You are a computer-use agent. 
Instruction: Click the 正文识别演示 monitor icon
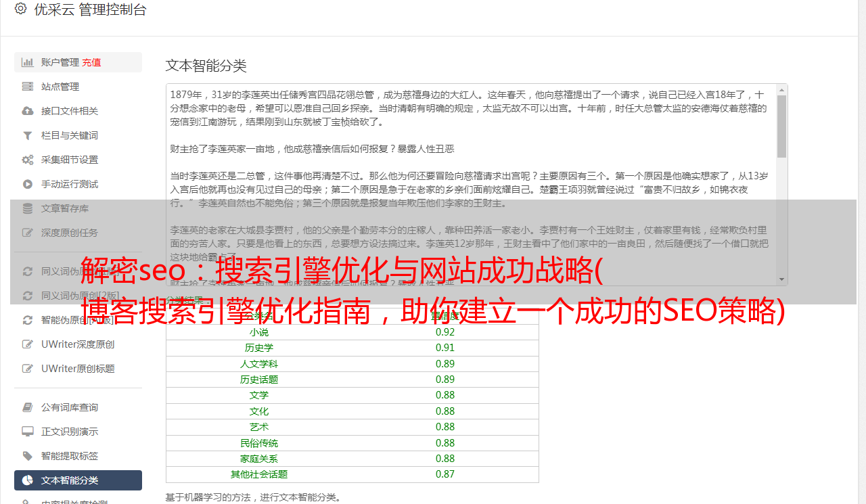[x=28, y=432]
